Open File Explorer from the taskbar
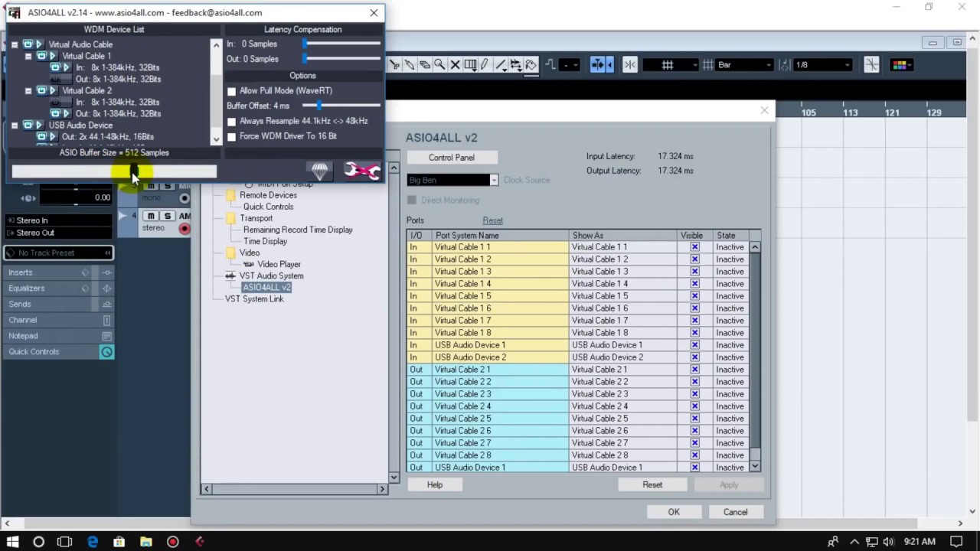 point(145,542)
